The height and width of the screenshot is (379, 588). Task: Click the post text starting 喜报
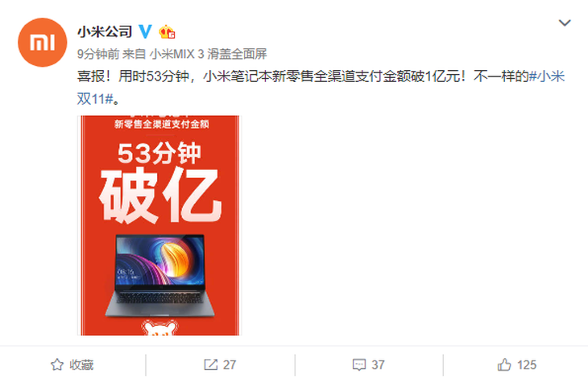pos(321,88)
